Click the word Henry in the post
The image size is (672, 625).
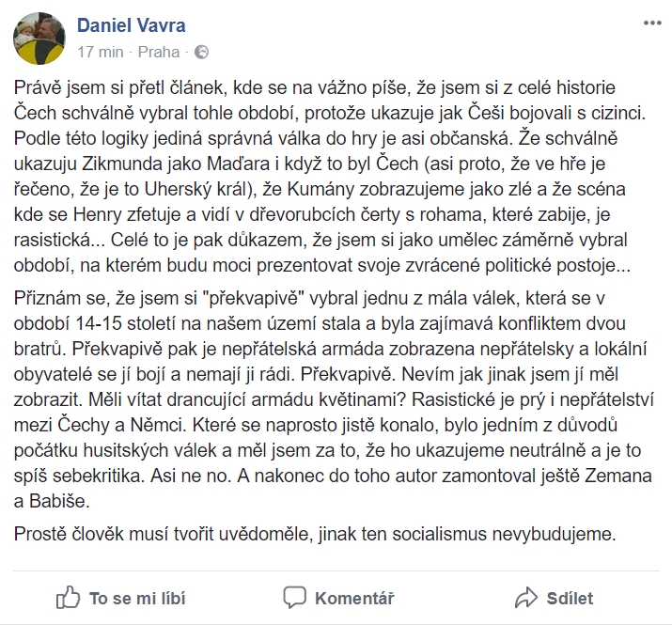click(98, 215)
